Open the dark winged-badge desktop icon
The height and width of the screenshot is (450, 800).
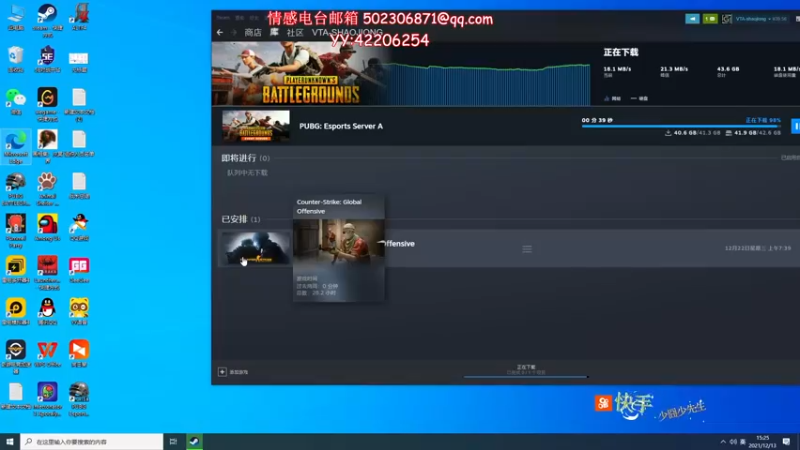[x=16, y=357]
